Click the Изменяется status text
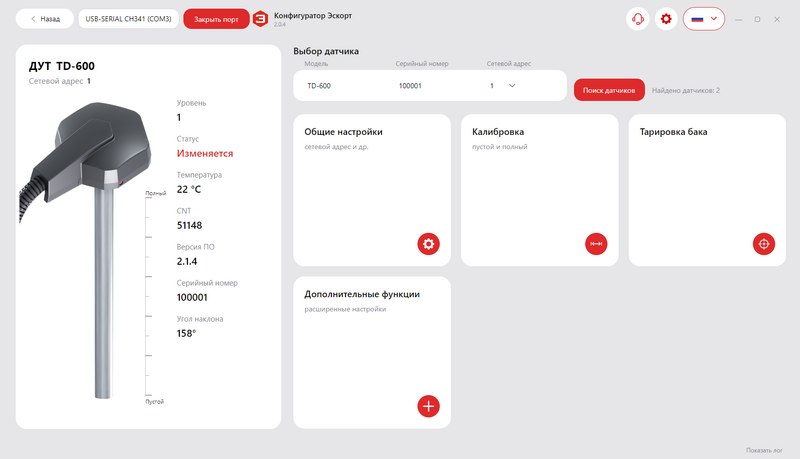800x459 pixels. 205,154
